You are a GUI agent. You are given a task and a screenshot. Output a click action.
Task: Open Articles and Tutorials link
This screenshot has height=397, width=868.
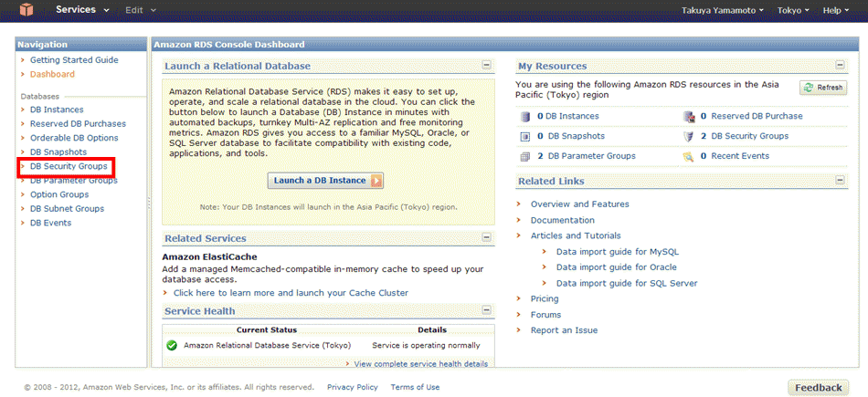(x=576, y=235)
